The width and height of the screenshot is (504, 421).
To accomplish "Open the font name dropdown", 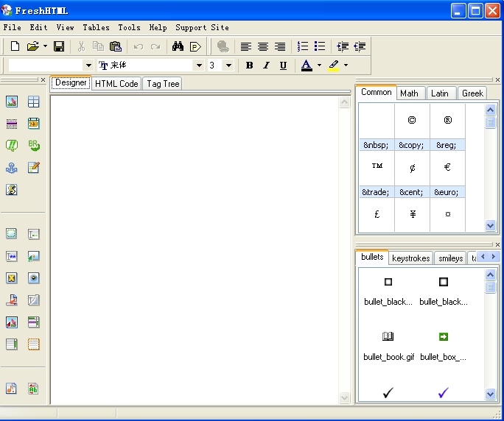I will [x=198, y=66].
